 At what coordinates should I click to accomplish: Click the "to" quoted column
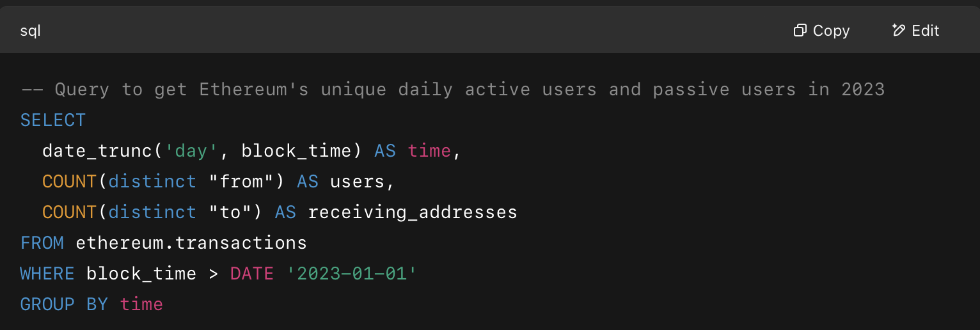coord(230,212)
